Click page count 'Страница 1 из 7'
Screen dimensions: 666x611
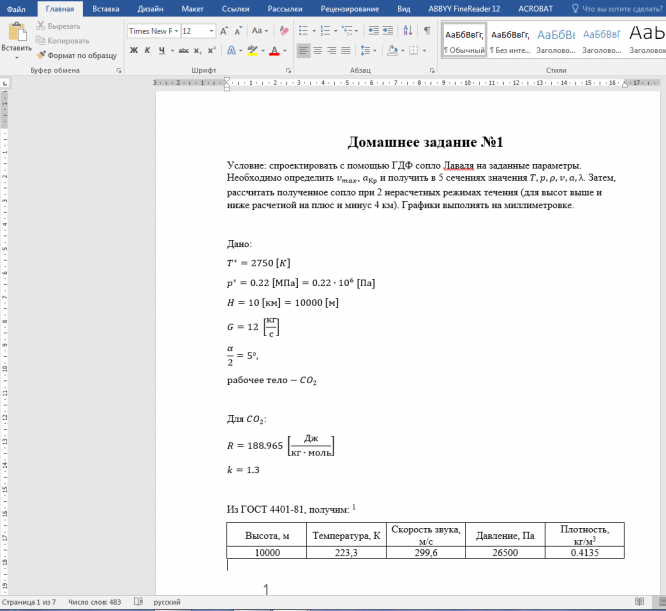pyautogui.click(x=29, y=602)
